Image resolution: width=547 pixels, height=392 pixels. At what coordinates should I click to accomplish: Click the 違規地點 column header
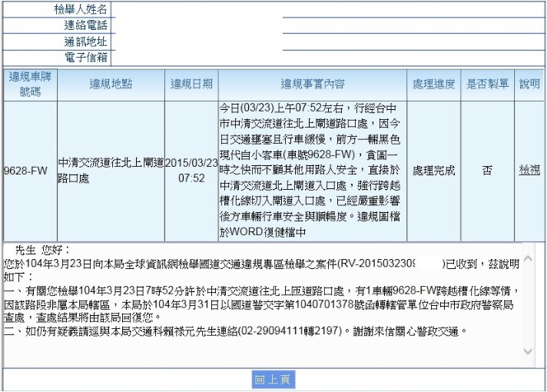pyautogui.click(x=111, y=85)
